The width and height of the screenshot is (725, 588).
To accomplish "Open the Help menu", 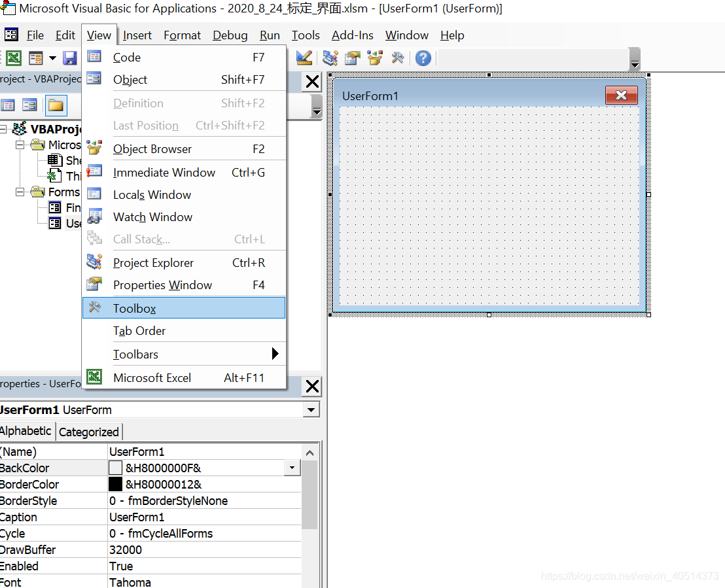I will tap(451, 35).
